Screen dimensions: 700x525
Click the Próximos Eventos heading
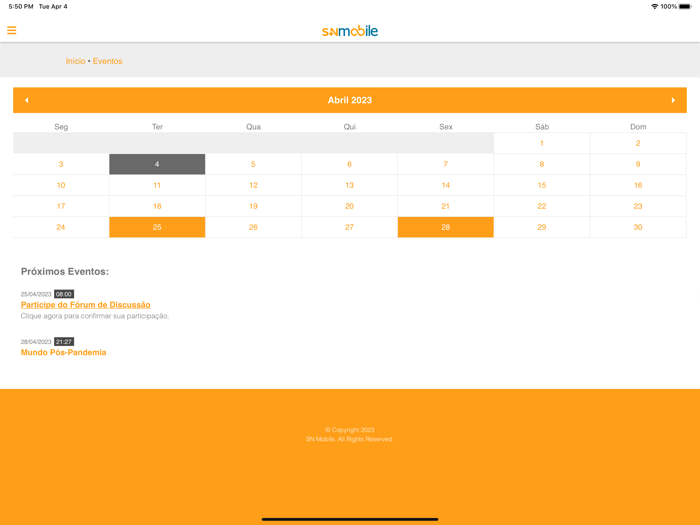pyautogui.click(x=65, y=271)
